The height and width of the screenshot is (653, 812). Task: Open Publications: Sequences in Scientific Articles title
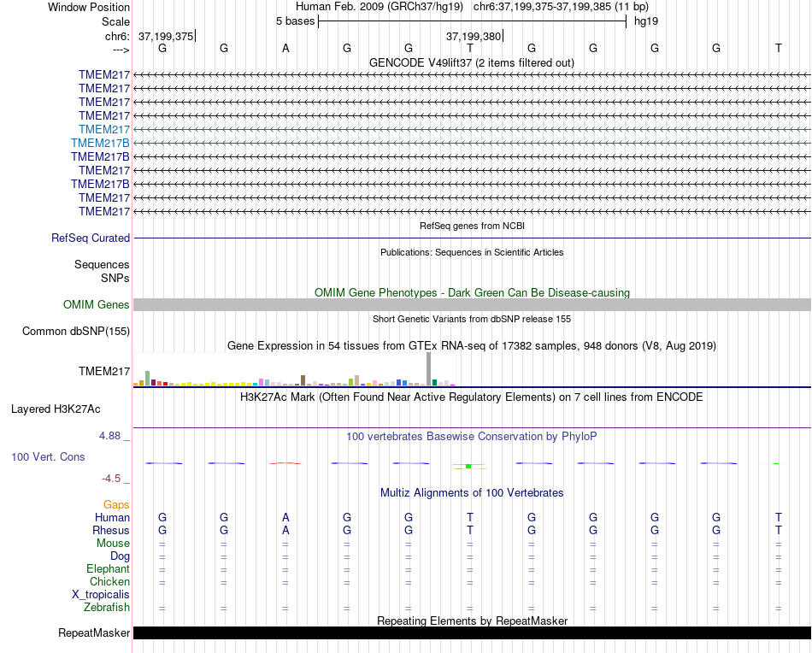coord(472,252)
